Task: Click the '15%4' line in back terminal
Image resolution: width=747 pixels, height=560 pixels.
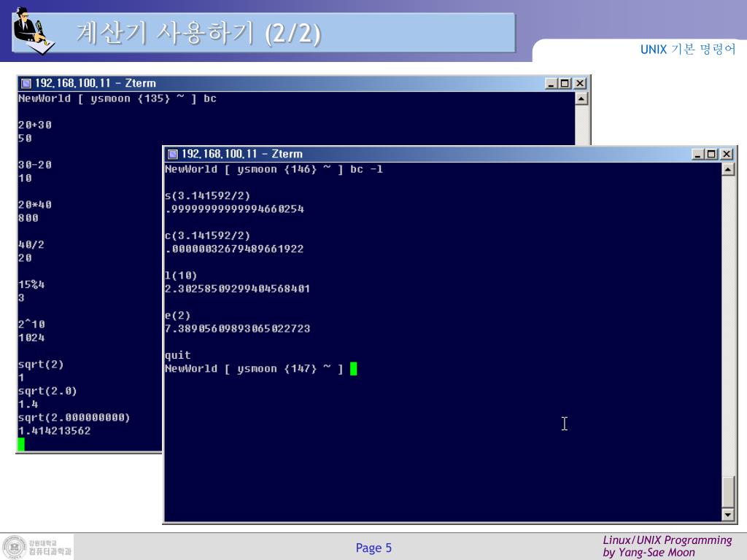Action: 31,284
